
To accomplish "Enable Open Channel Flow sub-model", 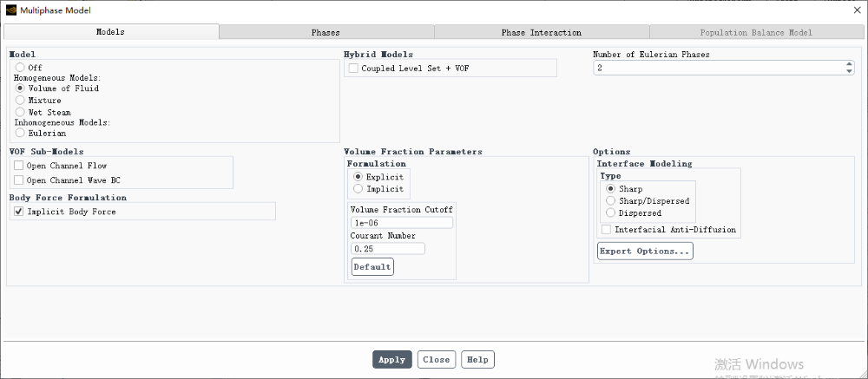I will coord(19,166).
